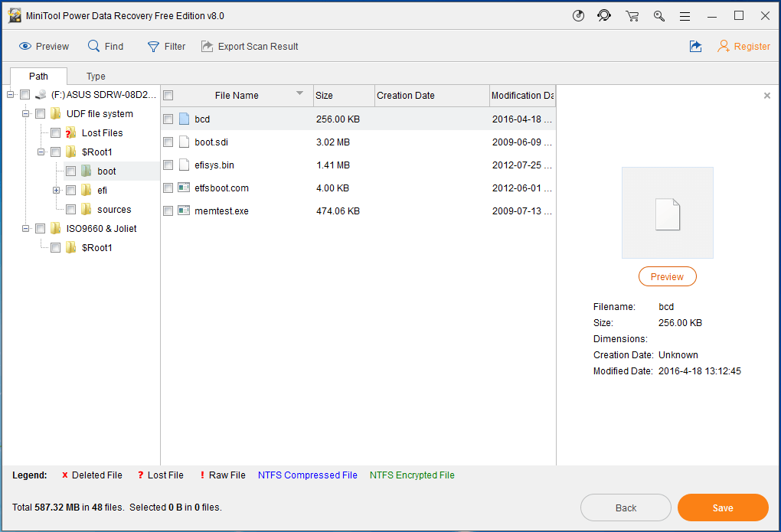Click the Preview button under the thumbnail
781x532 pixels.
(667, 276)
